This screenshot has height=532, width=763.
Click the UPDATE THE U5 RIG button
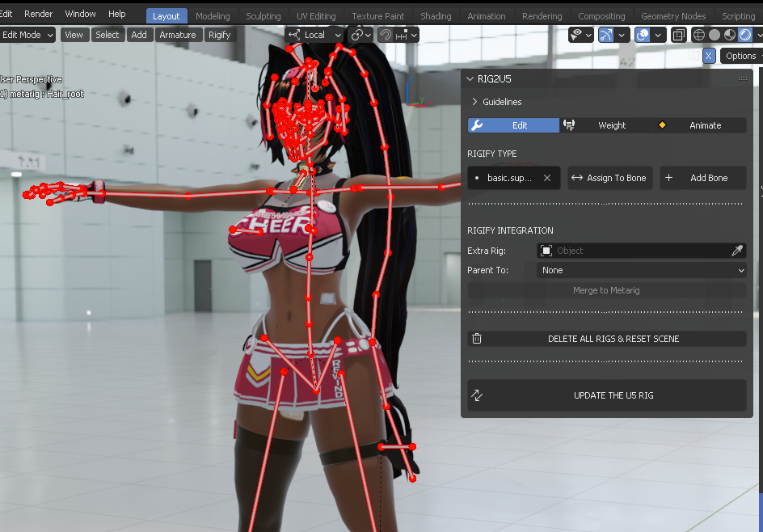click(x=606, y=395)
